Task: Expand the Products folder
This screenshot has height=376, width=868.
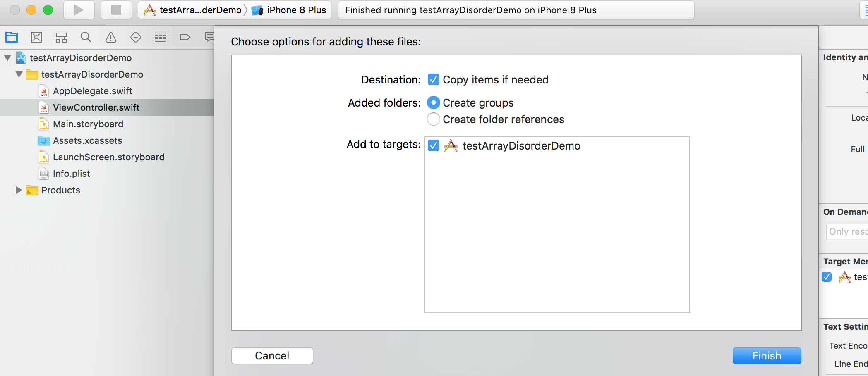Action: coord(19,190)
